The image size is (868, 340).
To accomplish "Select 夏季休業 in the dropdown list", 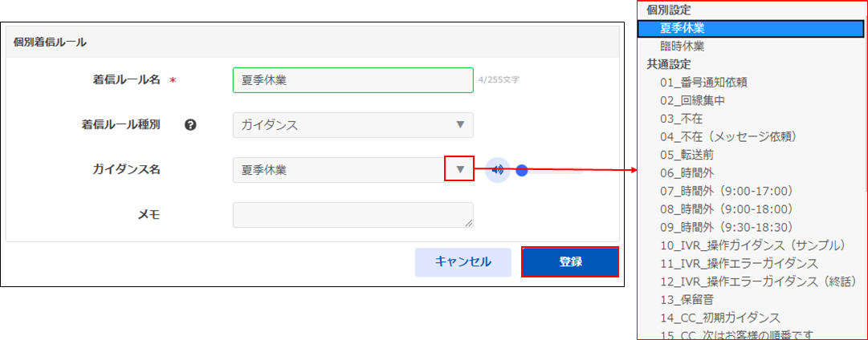I will coord(683,28).
